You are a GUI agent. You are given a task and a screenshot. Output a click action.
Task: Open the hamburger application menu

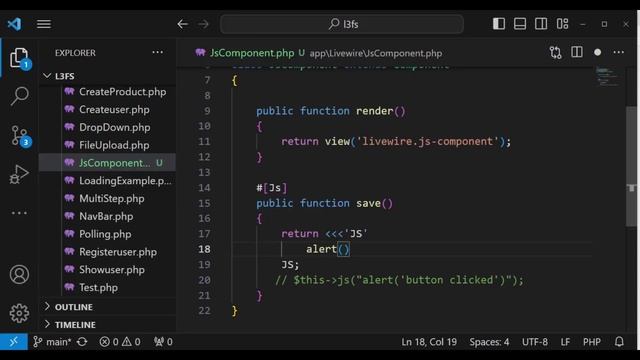coord(44,24)
